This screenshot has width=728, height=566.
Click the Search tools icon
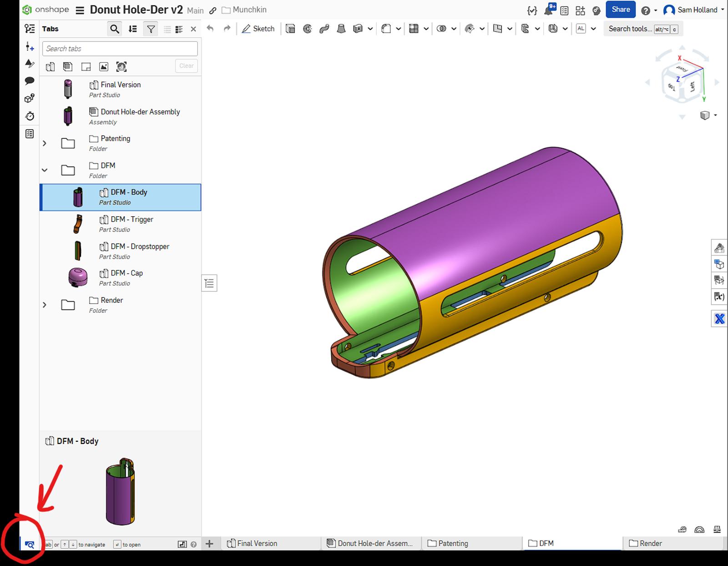pos(630,29)
